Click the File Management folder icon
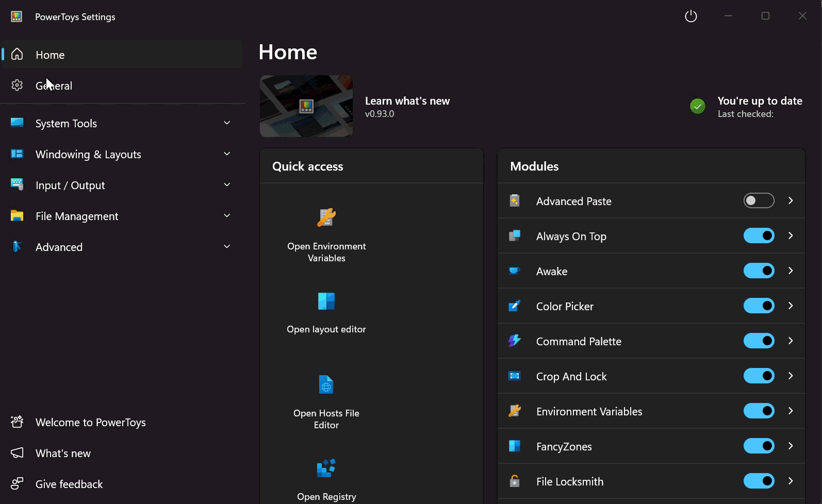Screen dimensions: 822x504 (x=17, y=215)
